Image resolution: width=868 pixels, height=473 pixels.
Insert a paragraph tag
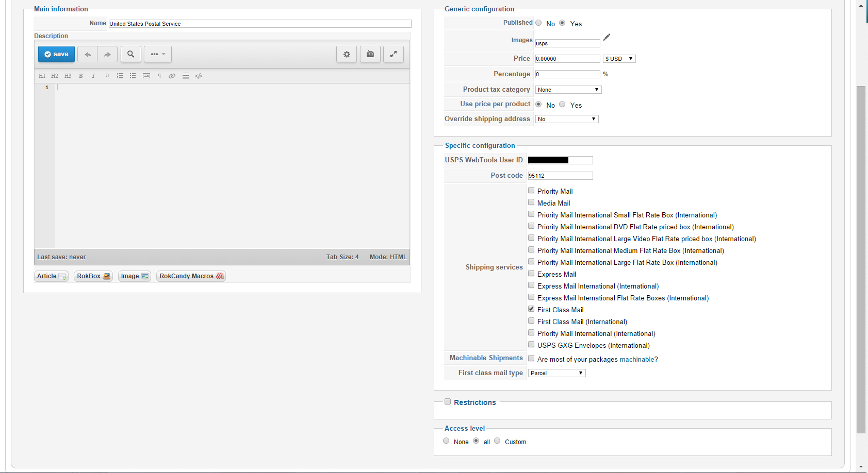[x=159, y=76]
